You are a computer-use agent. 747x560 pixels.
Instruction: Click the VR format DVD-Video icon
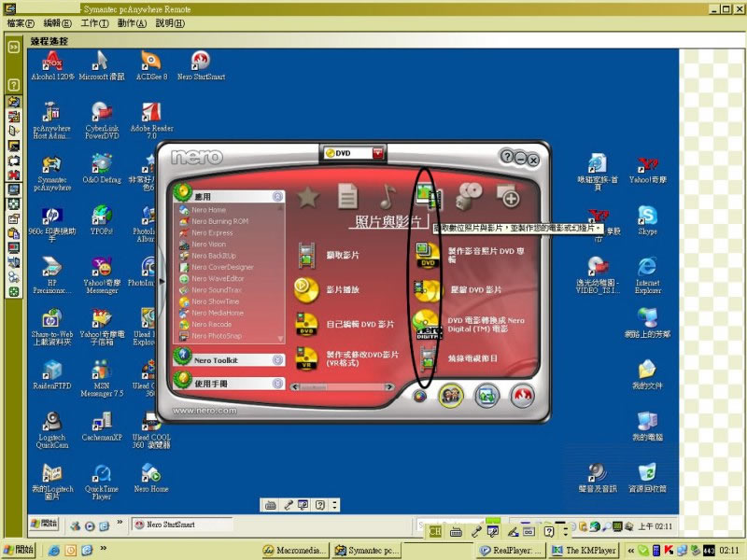(306, 358)
